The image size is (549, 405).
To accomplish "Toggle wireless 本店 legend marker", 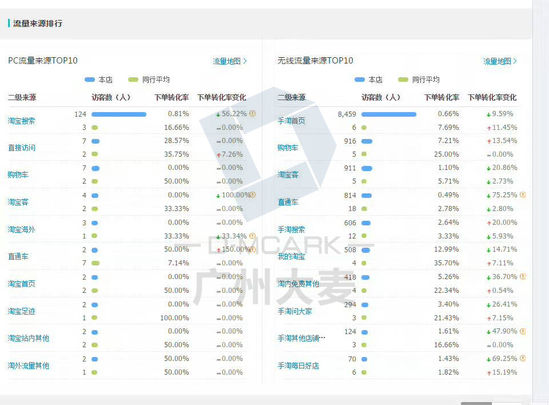I will point(360,80).
